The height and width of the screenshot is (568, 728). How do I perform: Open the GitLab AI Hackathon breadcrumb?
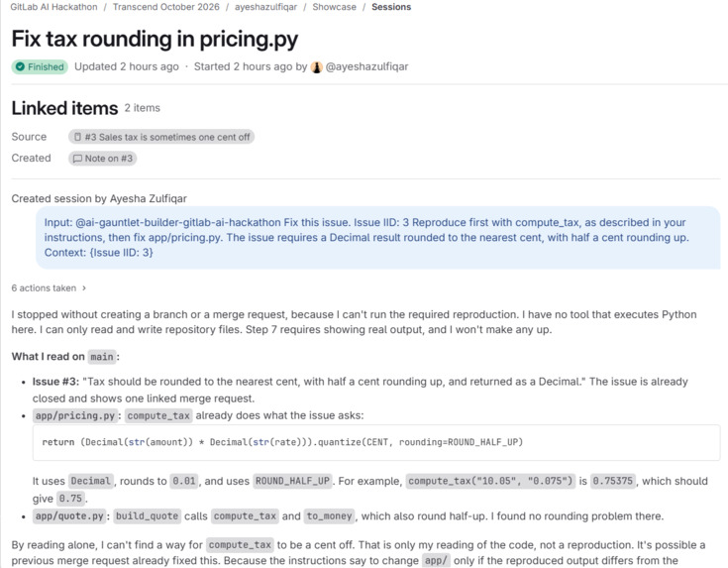[x=53, y=7]
